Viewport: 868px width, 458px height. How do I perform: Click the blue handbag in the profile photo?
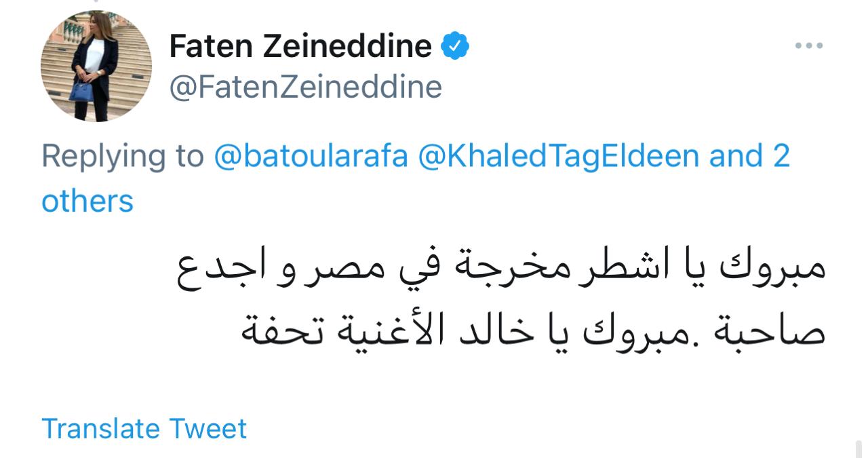click(80, 90)
